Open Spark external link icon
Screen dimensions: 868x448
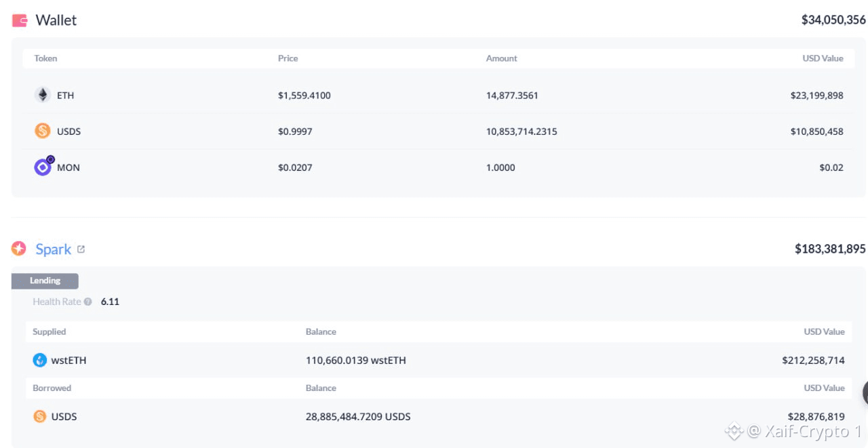click(x=81, y=249)
